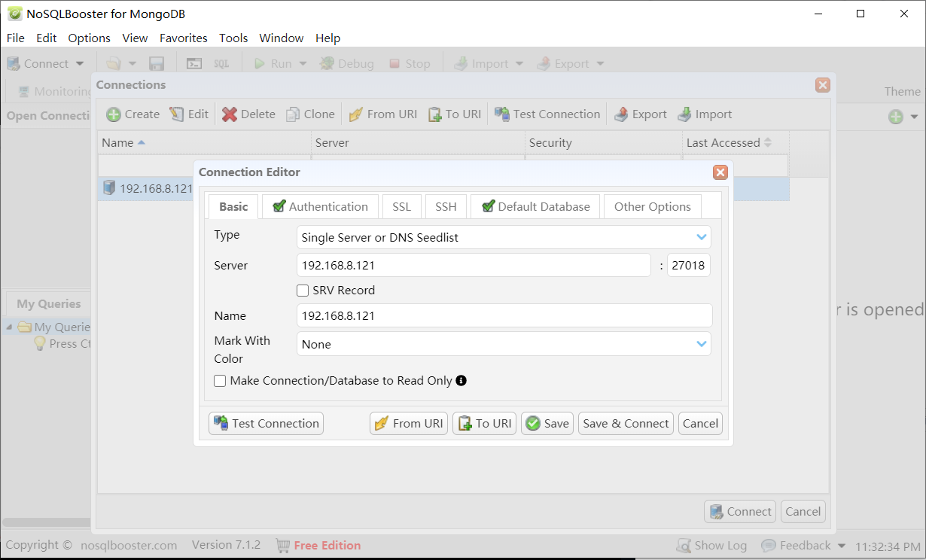
Task: Click the port field showing 27018
Action: (x=688, y=266)
